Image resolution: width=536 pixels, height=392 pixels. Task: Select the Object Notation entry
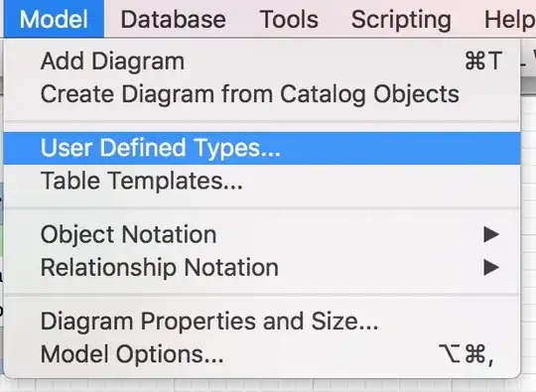coord(262,235)
